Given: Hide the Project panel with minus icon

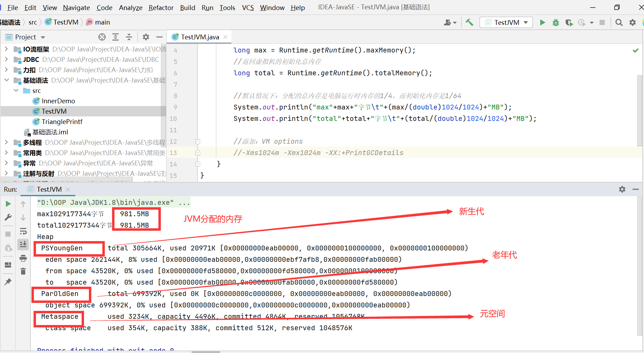Looking at the screenshot, I should click(159, 37).
